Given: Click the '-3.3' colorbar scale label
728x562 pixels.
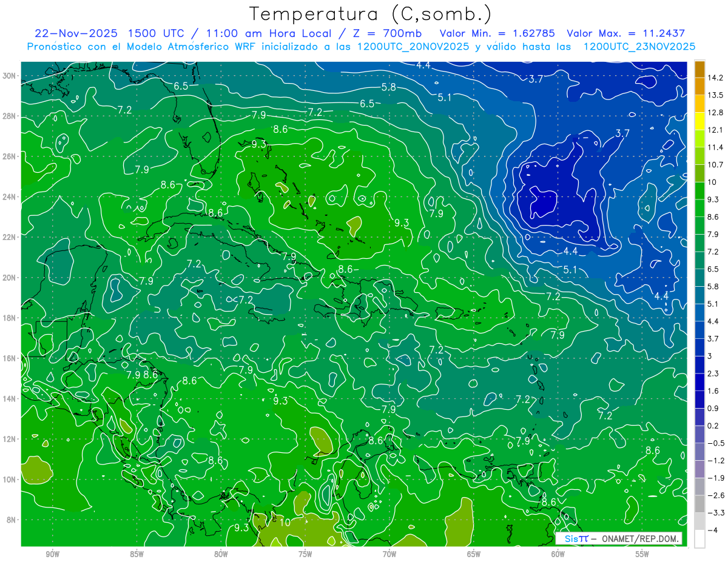Looking at the screenshot, I should [715, 513].
